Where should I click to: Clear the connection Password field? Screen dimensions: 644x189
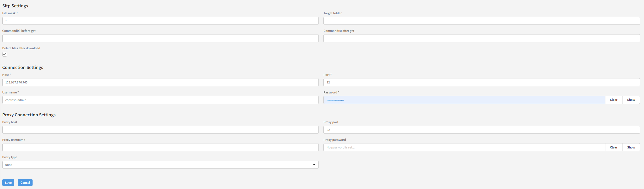click(614, 100)
